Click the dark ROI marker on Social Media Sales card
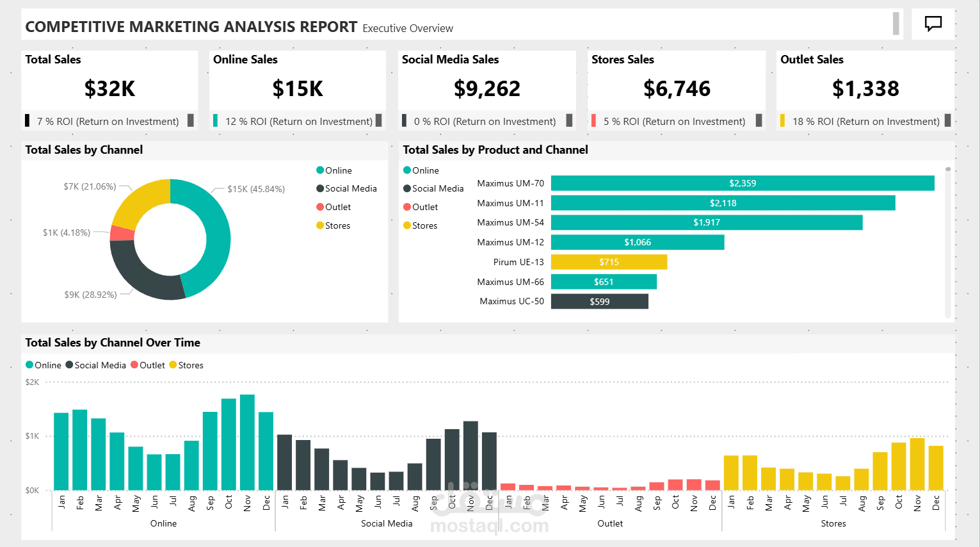 pyautogui.click(x=405, y=121)
